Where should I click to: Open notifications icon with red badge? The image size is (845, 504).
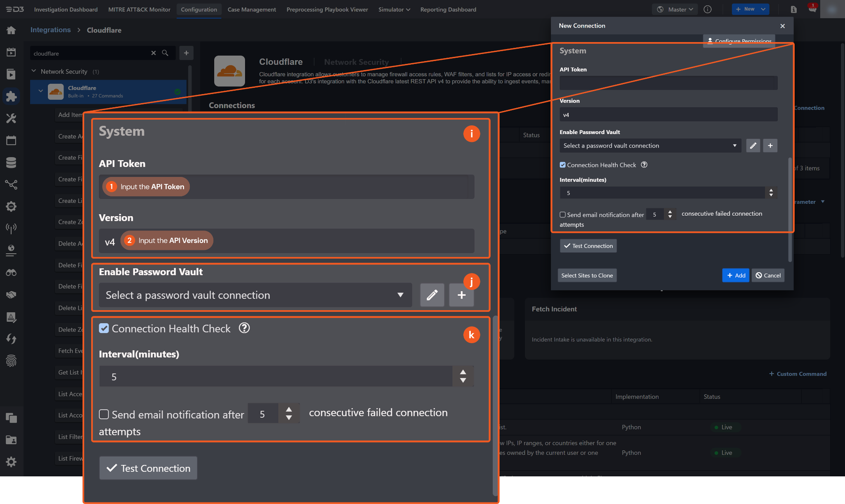tap(812, 9)
